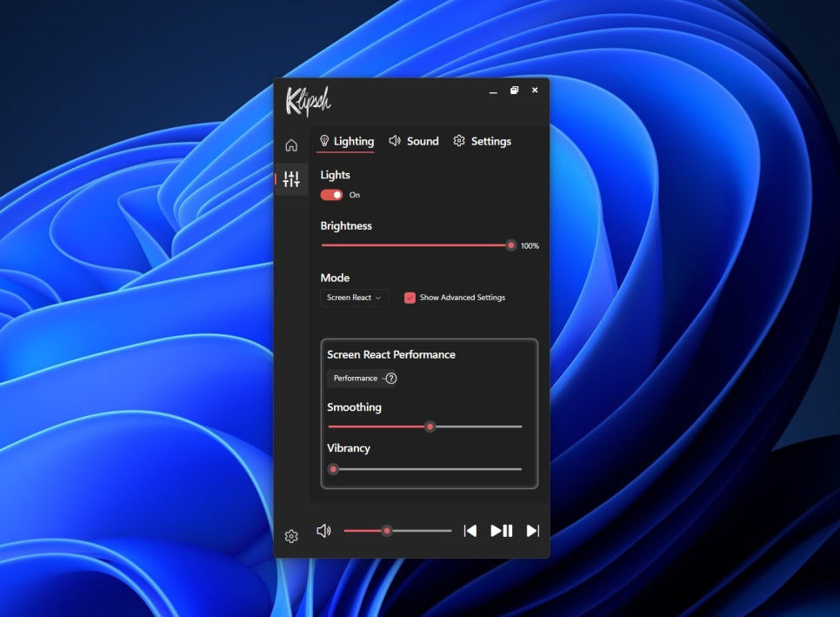Click the Klipsch logo
Viewport: 840px width, 617px height.
click(x=308, y=101)
